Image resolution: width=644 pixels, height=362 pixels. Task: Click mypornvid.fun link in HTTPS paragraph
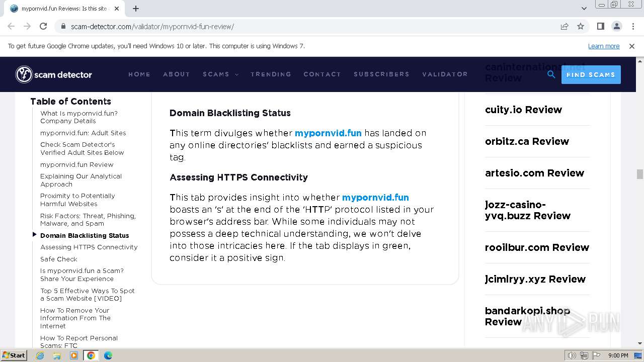point(375,198)
